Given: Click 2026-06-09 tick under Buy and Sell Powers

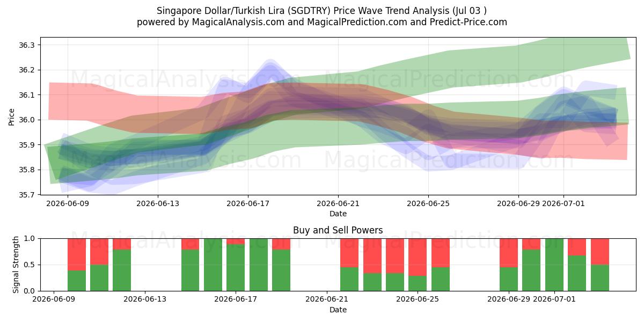Looking at the screenshot, I should point(54,300).
